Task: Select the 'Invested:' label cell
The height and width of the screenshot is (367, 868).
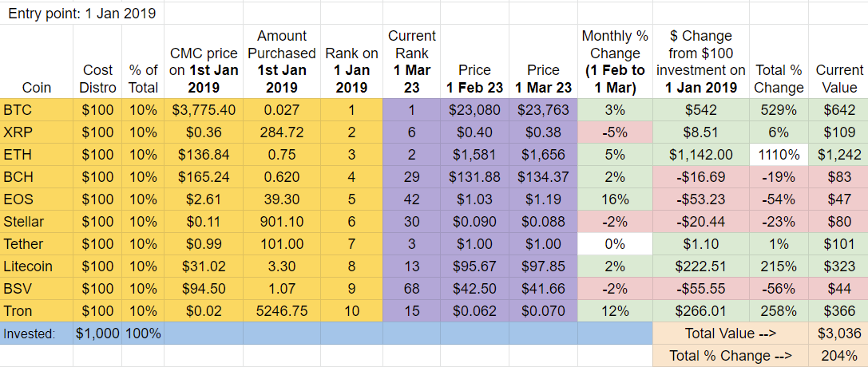Action: pyautogui.click(x=37, y=333)
